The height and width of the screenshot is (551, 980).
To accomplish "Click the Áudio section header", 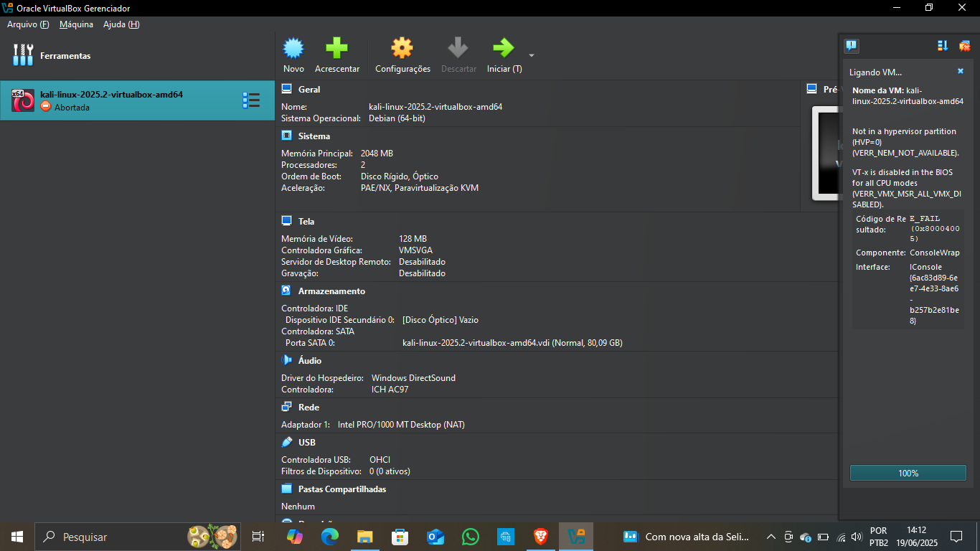I will 310,361.
